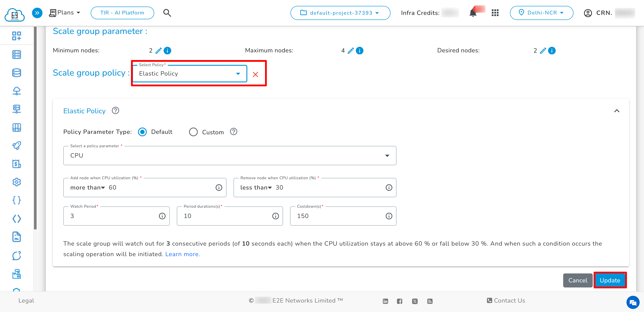This screenshot has height=312, width=644.
Task: Open the settings gear icon in sidebar
Action: point(16,182)
